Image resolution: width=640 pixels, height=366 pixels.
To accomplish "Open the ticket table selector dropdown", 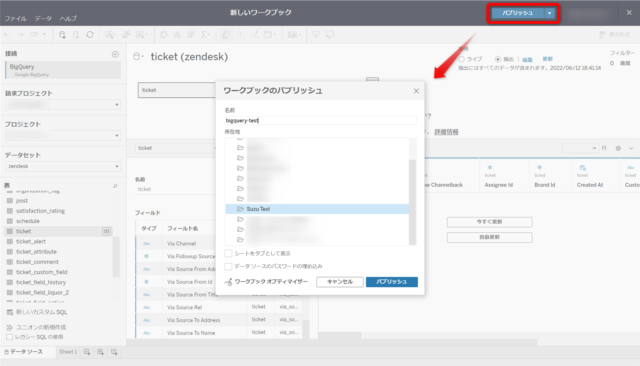I will pyautogui.click(x=176, y=148).
